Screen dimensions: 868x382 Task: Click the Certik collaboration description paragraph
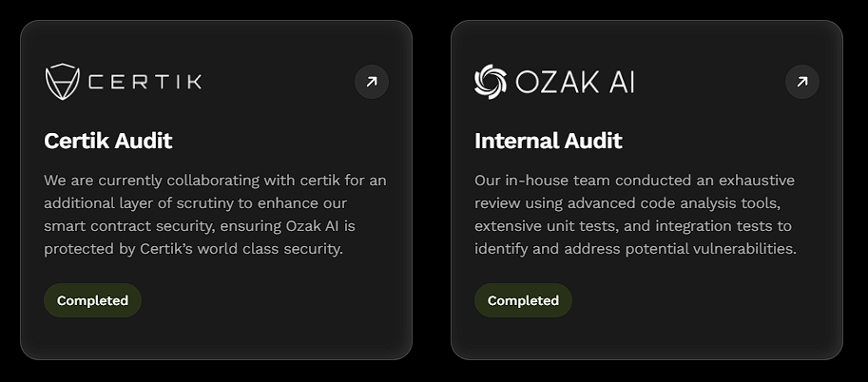click(x=216, y=215)
